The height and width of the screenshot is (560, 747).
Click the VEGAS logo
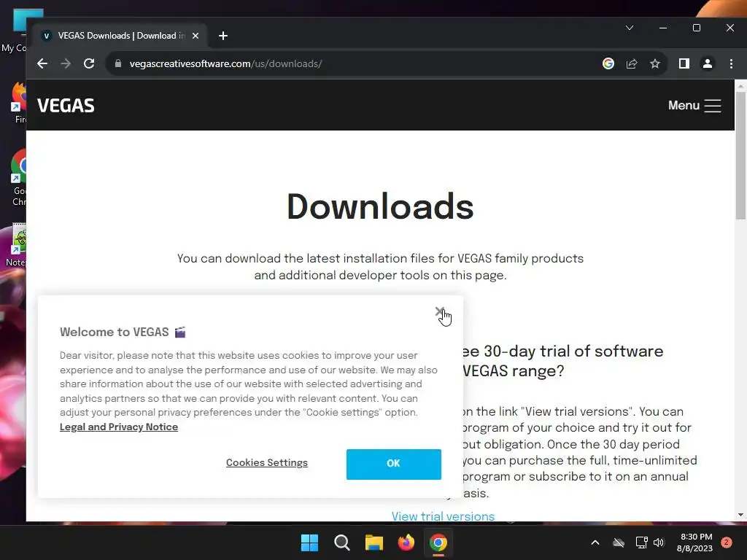(x=66, y=105)
